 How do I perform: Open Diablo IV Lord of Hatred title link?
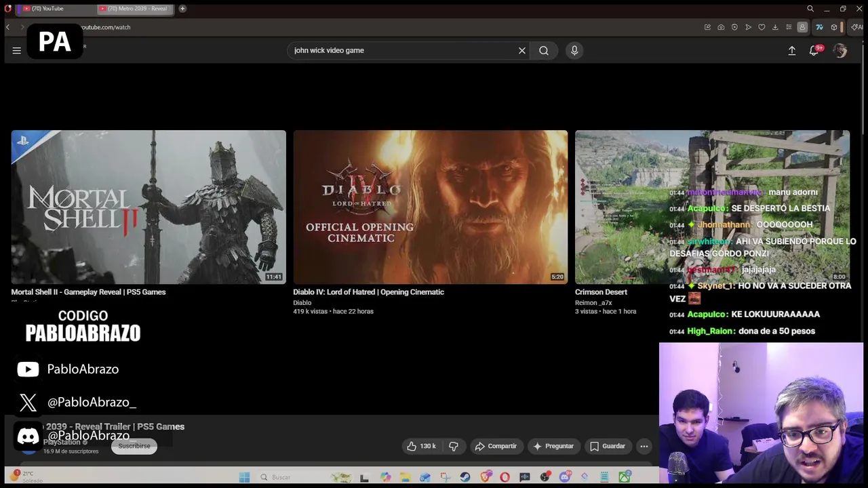click(x=368, y=292)
